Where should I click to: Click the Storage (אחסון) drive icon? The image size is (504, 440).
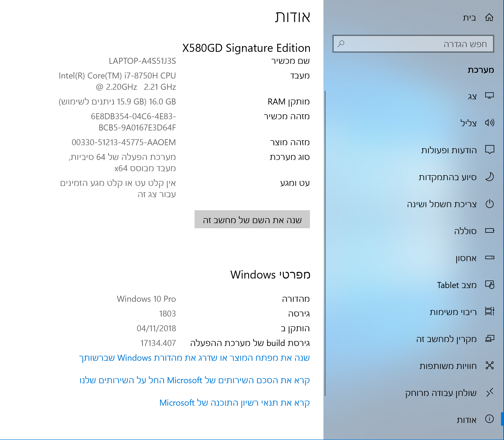(x=489, y=258)
